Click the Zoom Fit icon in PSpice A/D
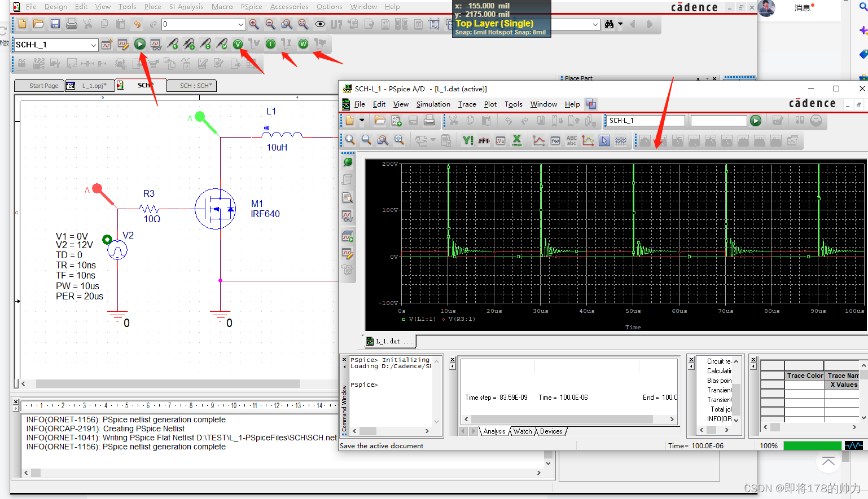The image size is (868, 499). (399, 140)
